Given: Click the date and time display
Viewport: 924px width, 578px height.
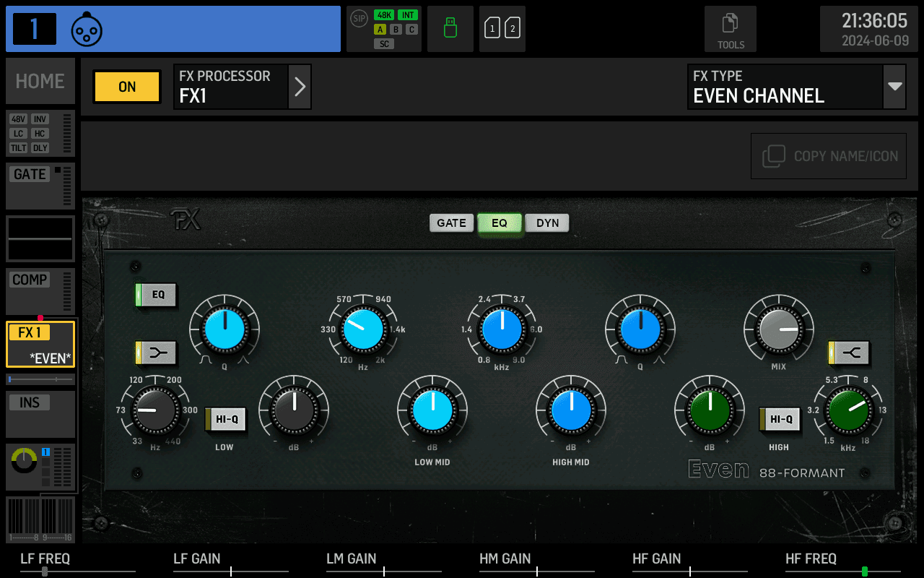Looking at the screenshot, I should point(869,29).
